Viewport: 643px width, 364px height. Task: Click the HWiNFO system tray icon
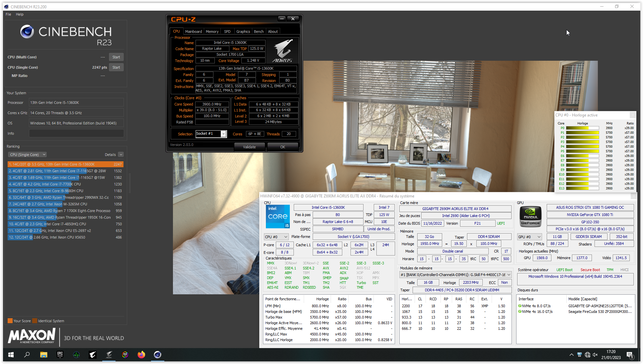click(580, 355)
